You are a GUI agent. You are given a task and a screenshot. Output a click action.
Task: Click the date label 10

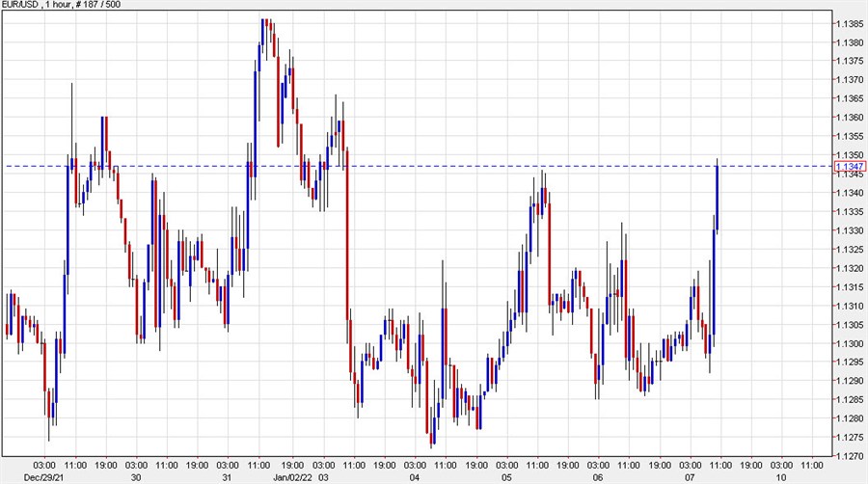point(781,477)
